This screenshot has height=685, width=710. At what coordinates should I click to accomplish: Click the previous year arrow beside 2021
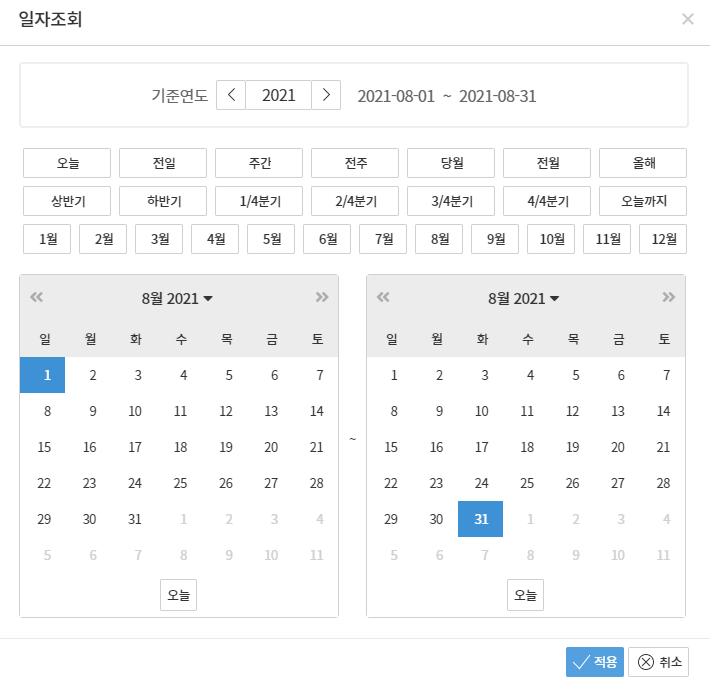[231, 95]
